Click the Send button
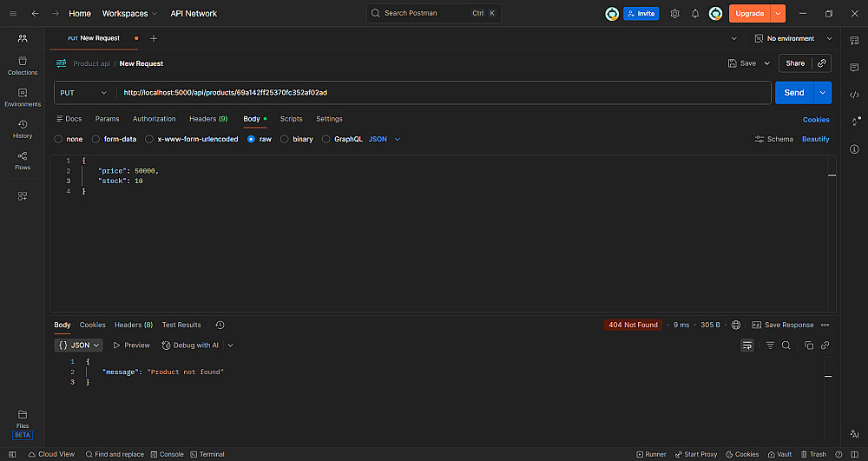Viewport: 868px width, 461px height. click(x=793, y=93)
